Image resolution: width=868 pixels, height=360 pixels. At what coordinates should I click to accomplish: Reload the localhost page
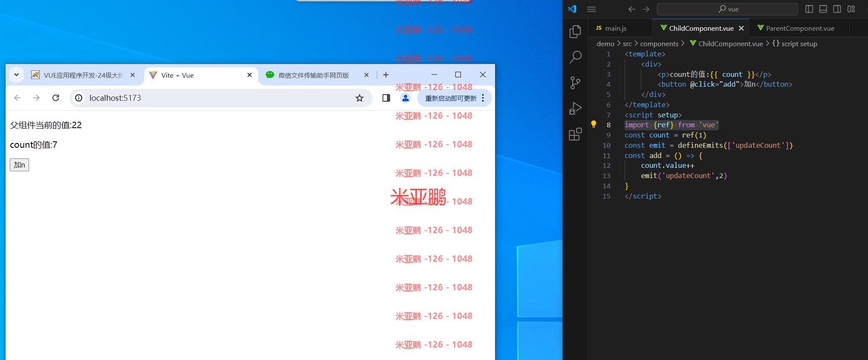point(56,98)
